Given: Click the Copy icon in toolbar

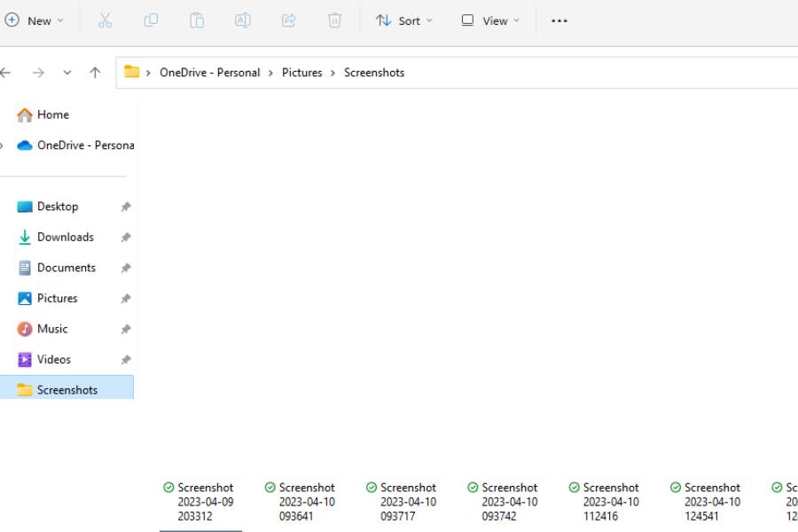Looking at the screenshot, I should 151,20.
